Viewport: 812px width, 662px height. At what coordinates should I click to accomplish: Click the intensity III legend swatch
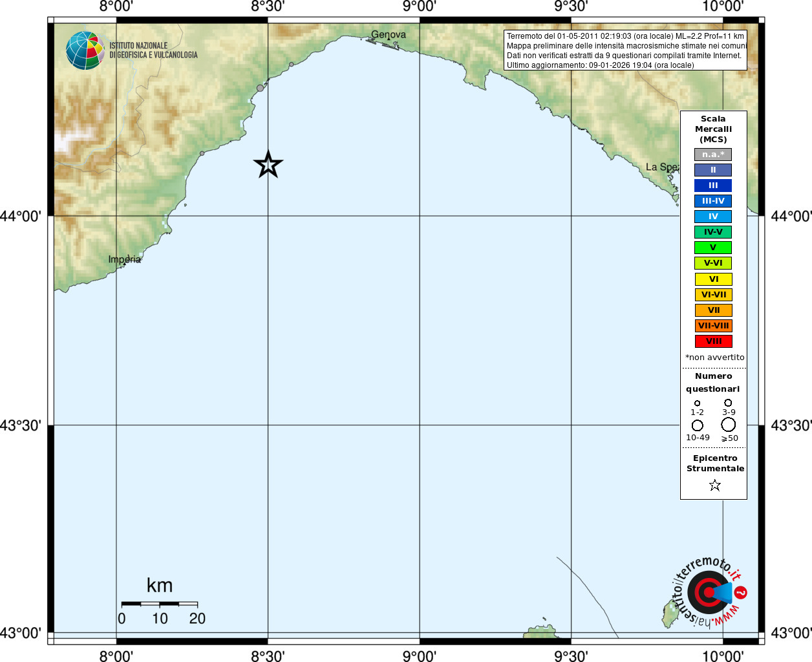coord(713,186)
